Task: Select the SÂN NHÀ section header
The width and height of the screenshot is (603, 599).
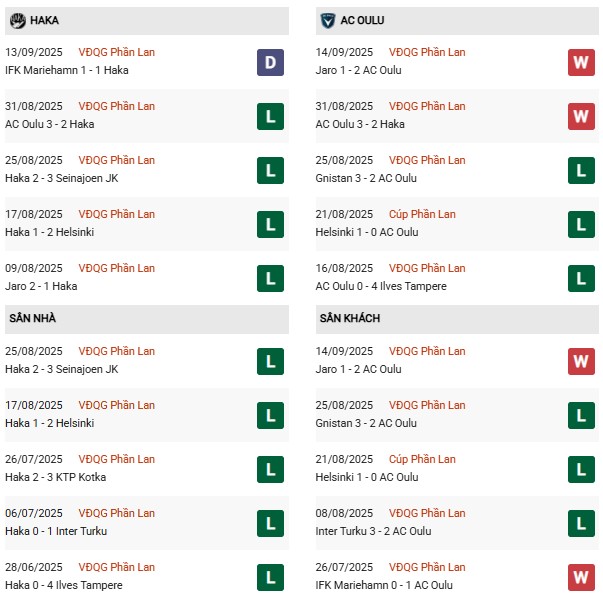Action: point(147,319)
